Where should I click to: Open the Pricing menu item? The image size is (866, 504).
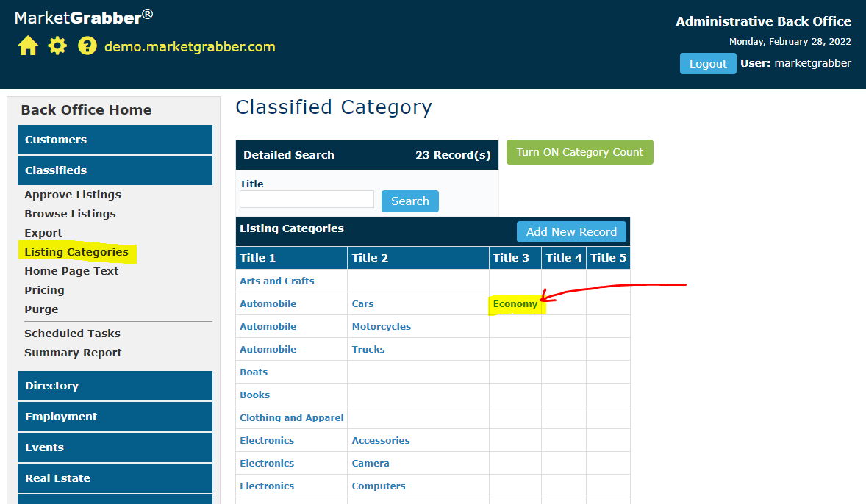coord(44,290)
